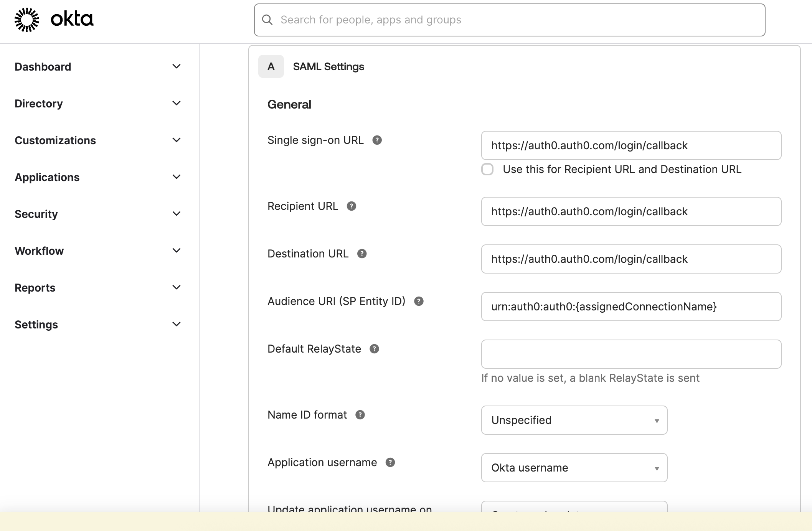Expand the Settings menu chevron
Viewport: 812px width, 531px height.
177,324
